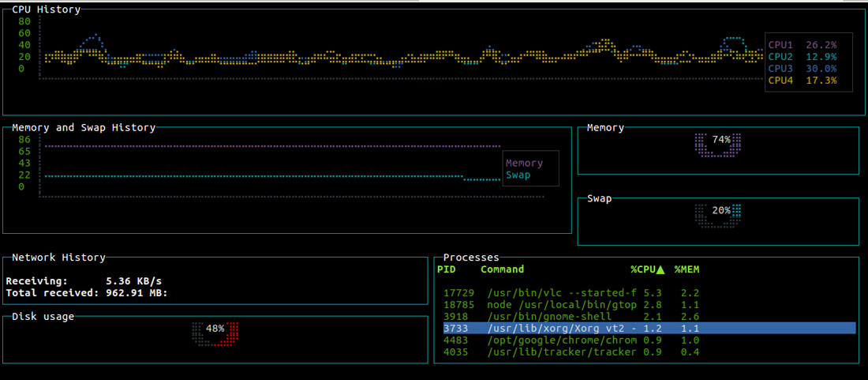Image resolution: width=868 pixels, height=380 pixels.
Task: Click PID 4035 in the process list
Action: pos(455,352)
